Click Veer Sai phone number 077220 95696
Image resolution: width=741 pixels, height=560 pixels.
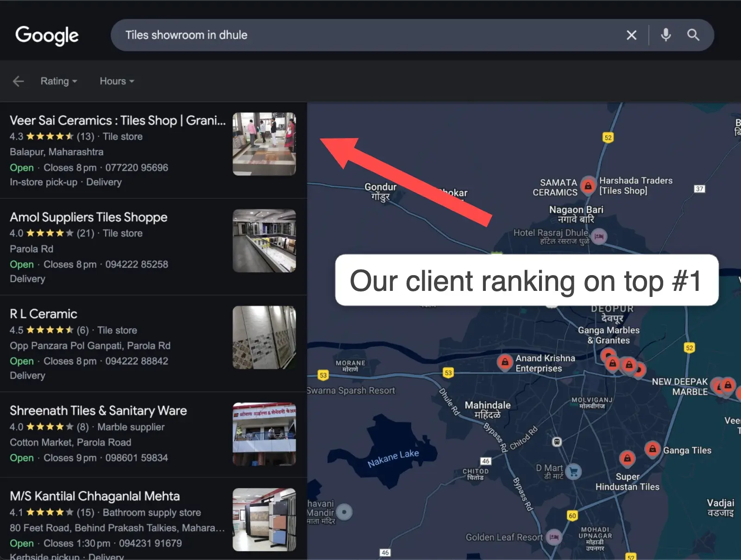coord(137,168)
